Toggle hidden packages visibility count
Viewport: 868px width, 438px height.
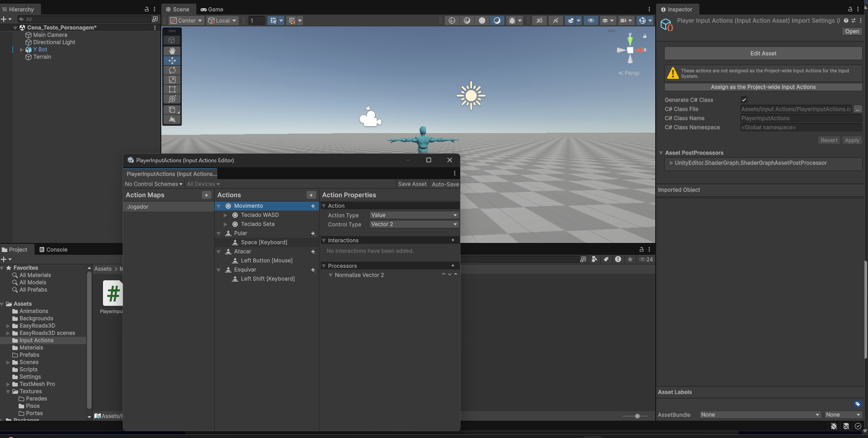[646, 259]
